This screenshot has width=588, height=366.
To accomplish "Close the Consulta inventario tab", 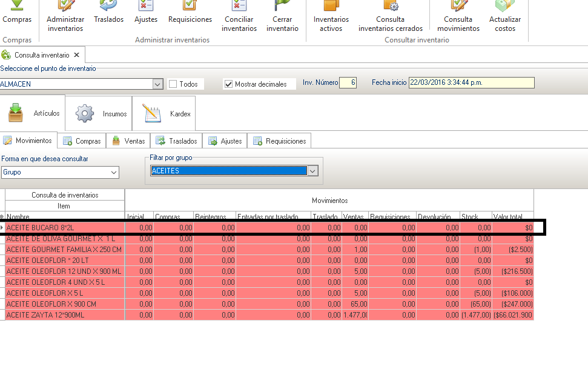I will 77,55.
